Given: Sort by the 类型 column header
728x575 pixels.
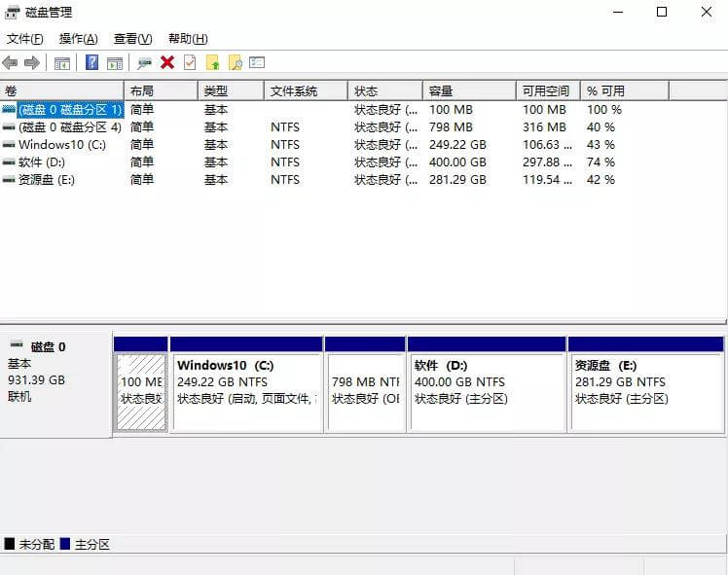Looking at the screenshot, I should point(232,90).
